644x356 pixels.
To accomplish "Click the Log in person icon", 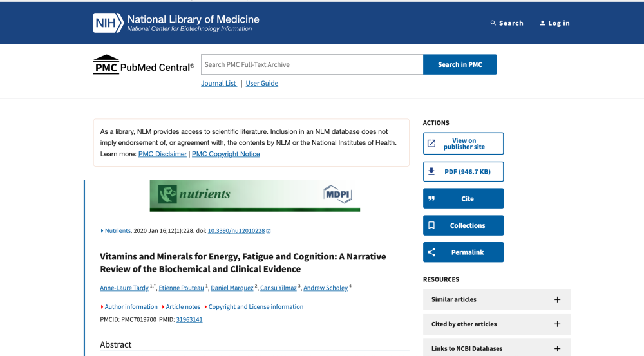I will point(542,23).
